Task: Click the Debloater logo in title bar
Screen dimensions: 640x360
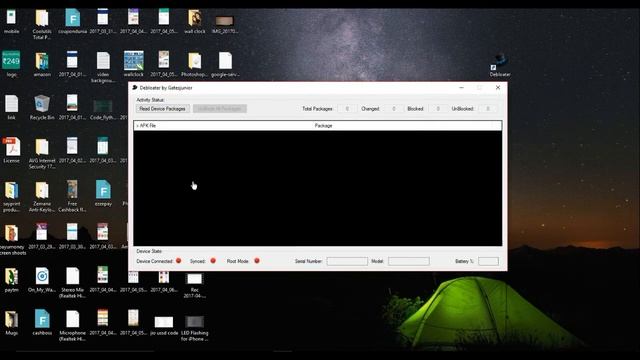Action: click(135, 87)
